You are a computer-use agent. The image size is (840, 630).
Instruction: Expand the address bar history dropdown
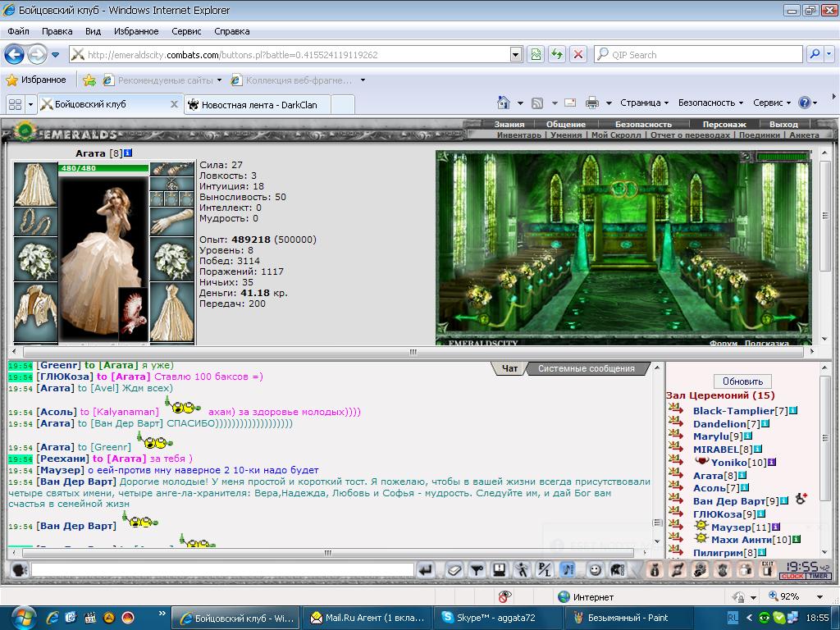click(x=516, y=54)
